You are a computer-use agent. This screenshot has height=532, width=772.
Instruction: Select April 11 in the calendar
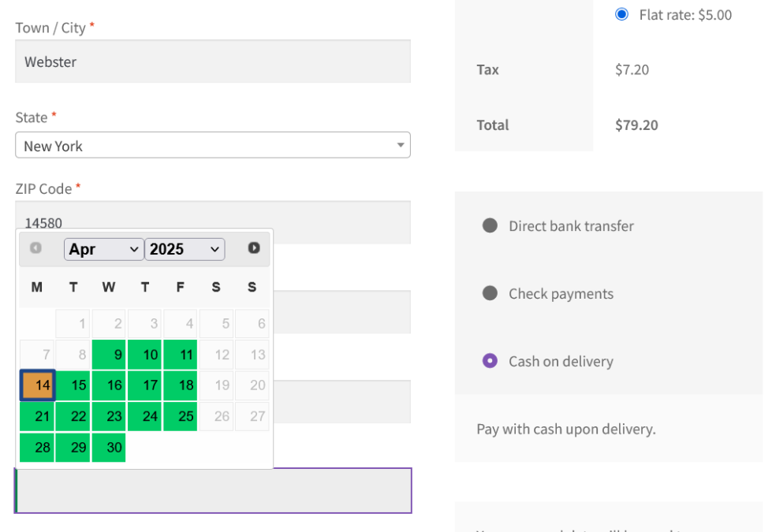click(x=181, y=355)
